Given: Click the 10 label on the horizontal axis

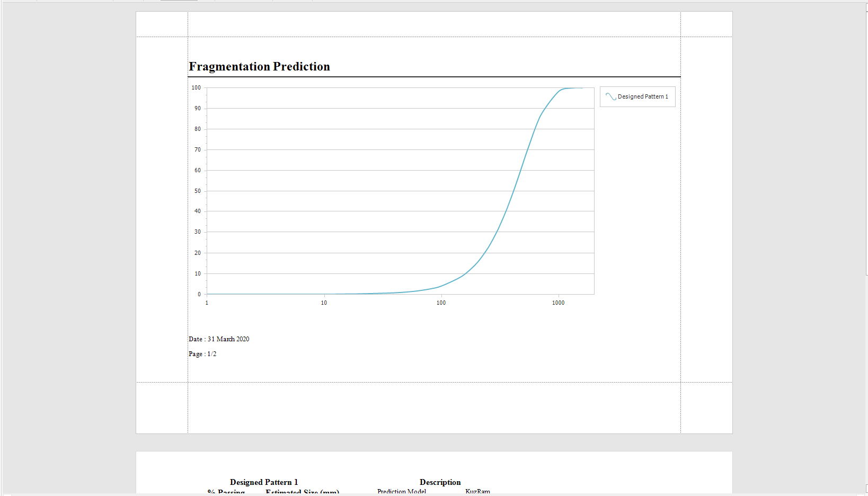Looking at the screenshot, I should [x=324, y=303].
